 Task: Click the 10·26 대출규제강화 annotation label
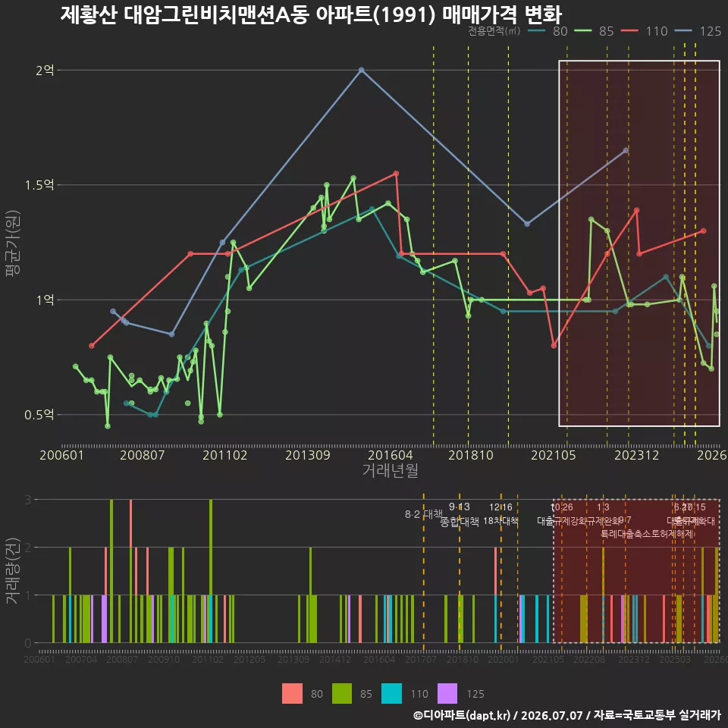click(562, 514)
